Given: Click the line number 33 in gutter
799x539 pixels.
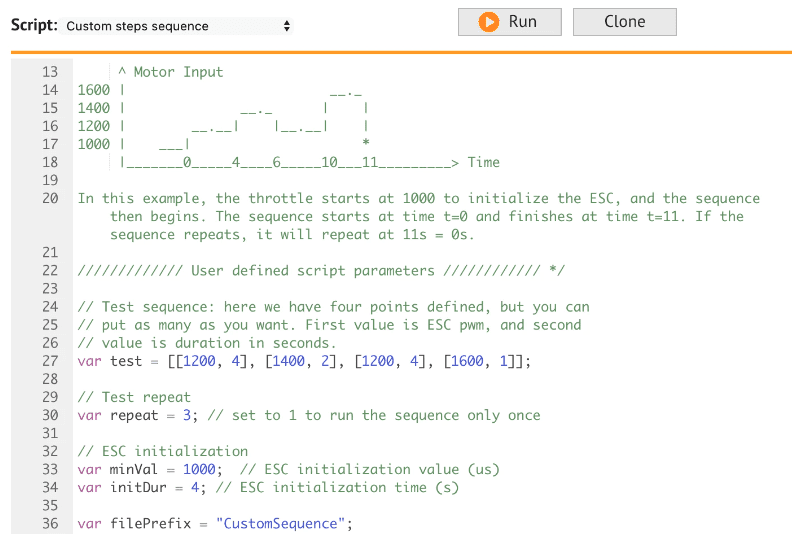Looking at the screenshot, I should 50,469.
